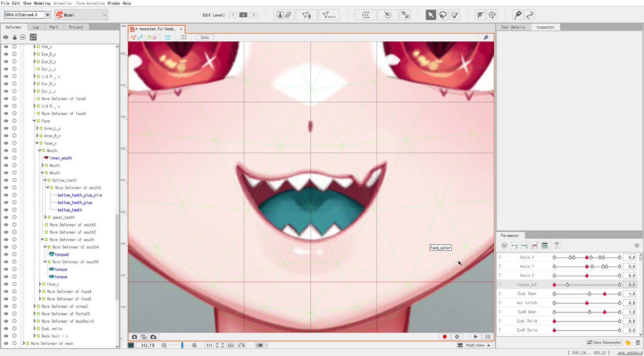Start recording with red dot button
The width and height of the screenshot is (644, 356).
click(x=444, y=337)
